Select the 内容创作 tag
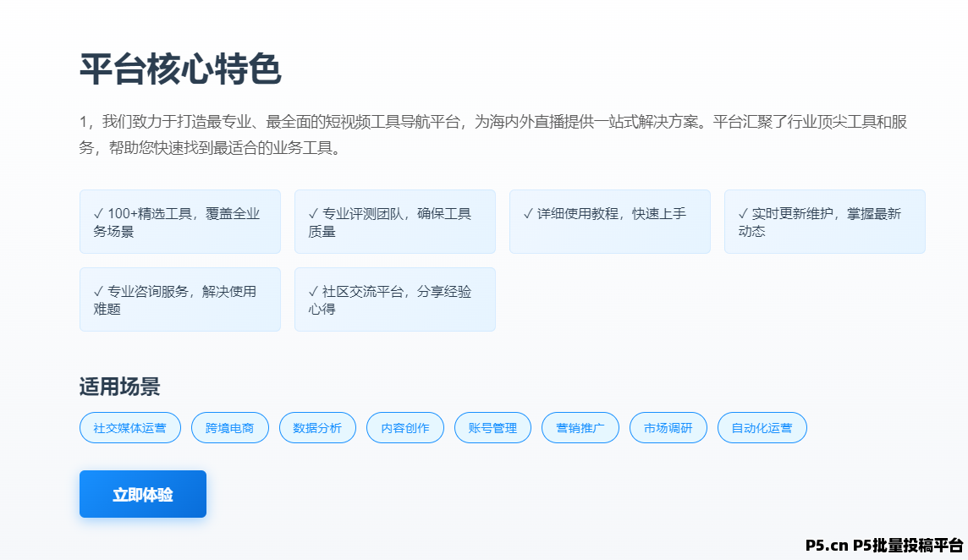This screenshot has height=560, width=968. point(404,427)
